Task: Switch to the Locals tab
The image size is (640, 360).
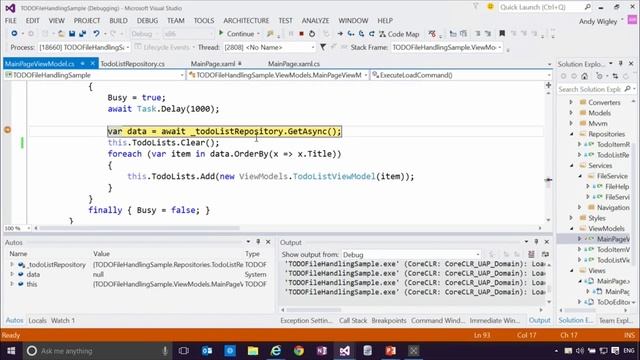Action: [37, 320]
